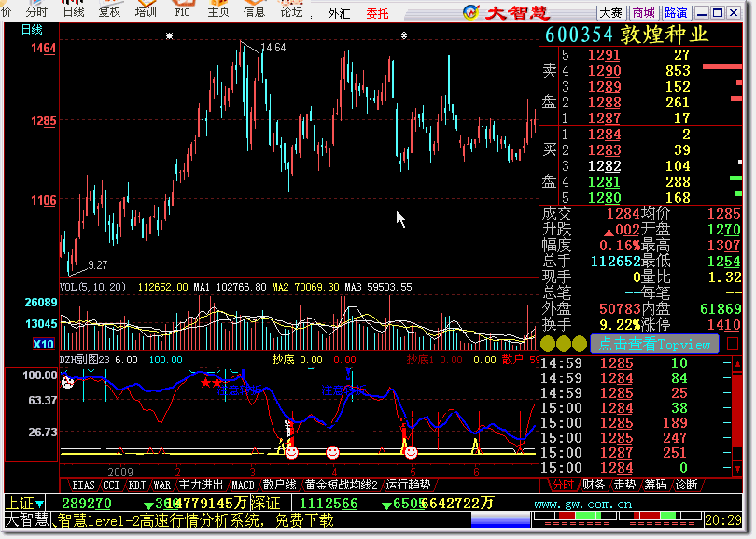756x539 pixels.
Task: Switch to the 筹码 chip distribution tab
Action: (656, 485)
